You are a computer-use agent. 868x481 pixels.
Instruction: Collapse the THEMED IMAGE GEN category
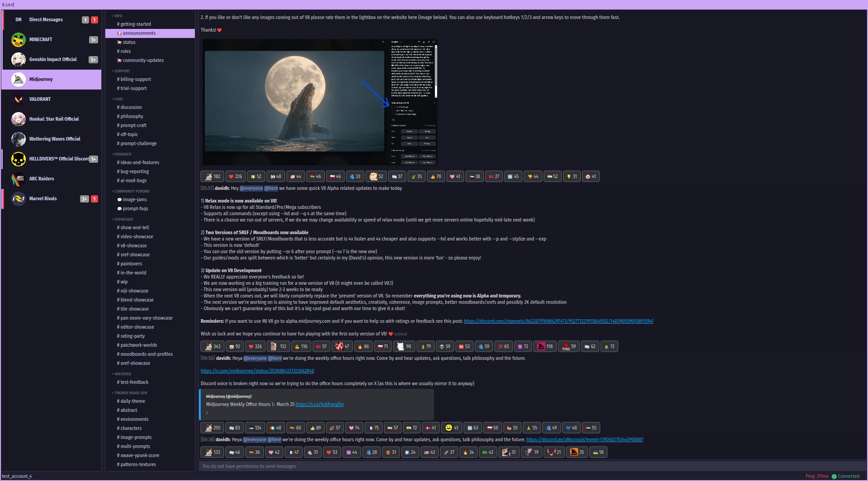point(130,393)
